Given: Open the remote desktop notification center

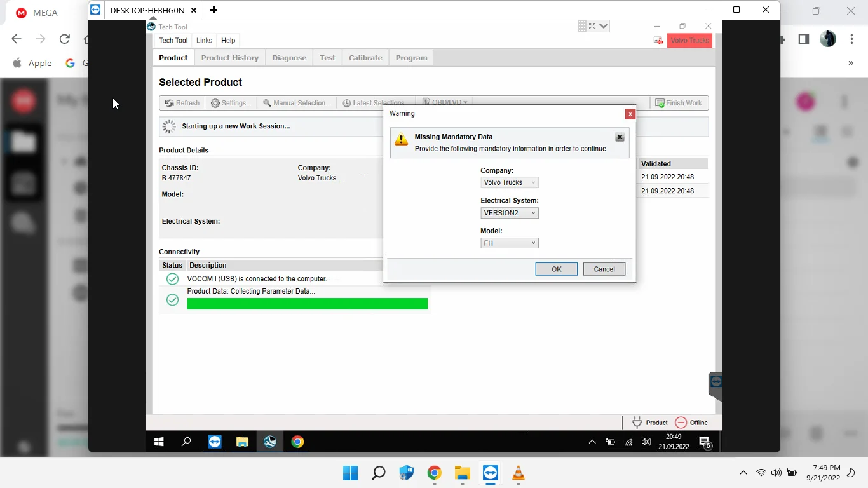Looking at the screenshot, I should click(705, 442).
